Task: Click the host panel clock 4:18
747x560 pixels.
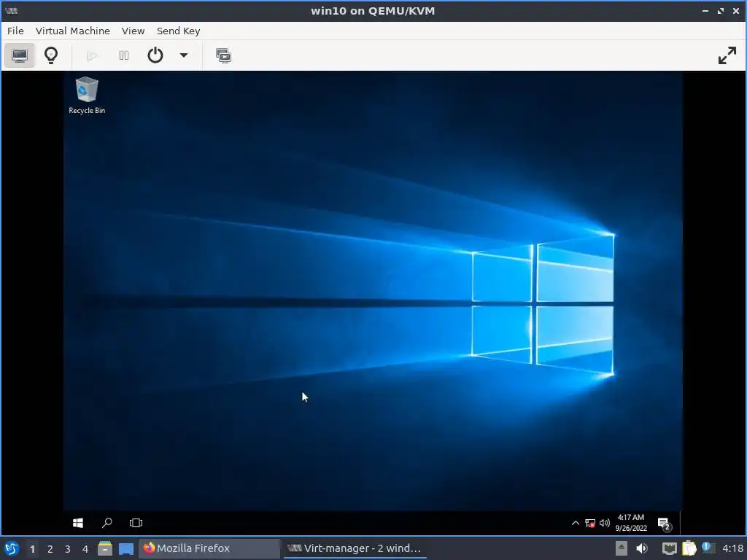Action: coord(732,548)
